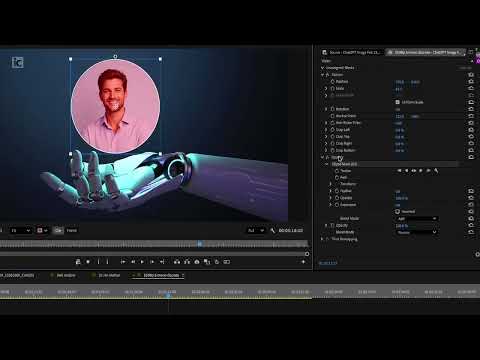Click mask rotation handle at top center

pos(115,57)
